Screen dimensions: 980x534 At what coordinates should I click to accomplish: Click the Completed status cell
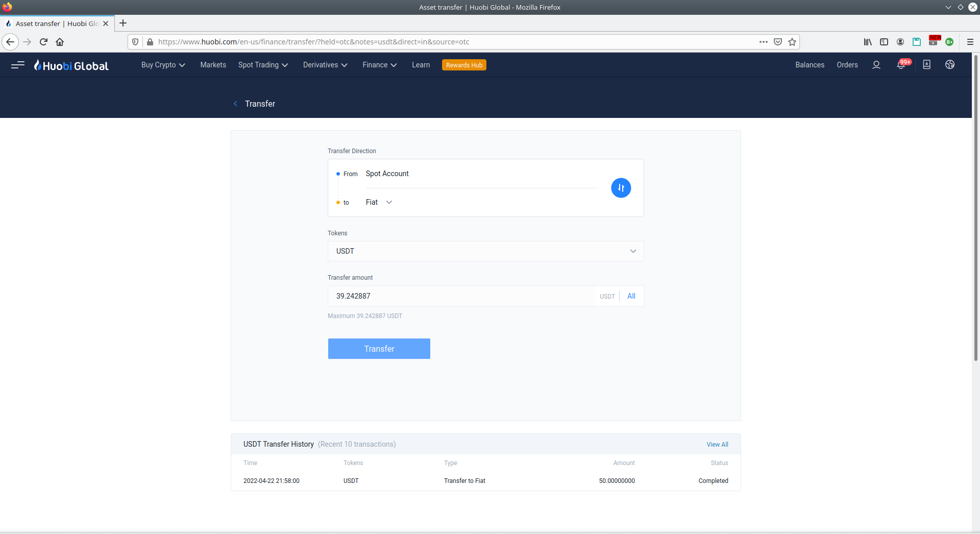click(714, 481)
